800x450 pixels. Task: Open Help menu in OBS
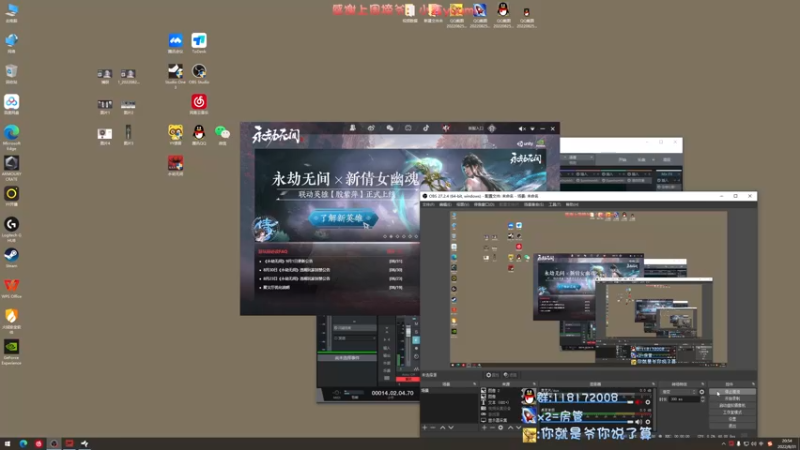pyautogui.click(x=572, y=205)
